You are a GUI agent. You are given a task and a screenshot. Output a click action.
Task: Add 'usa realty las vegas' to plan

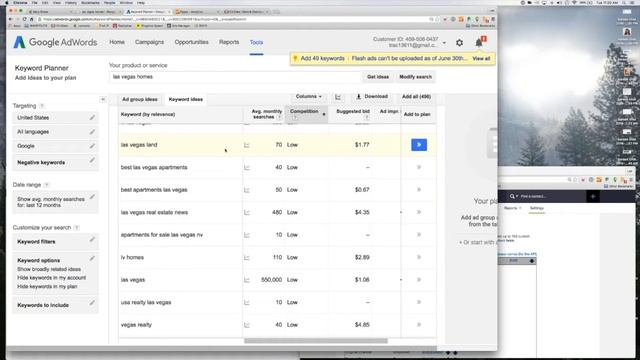pos(419,302)
